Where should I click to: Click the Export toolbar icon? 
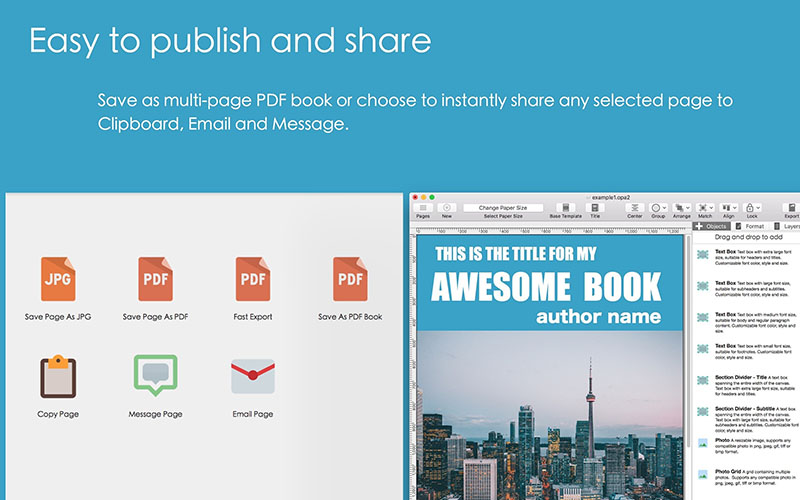pyautogui.click(x=792, y=208)
